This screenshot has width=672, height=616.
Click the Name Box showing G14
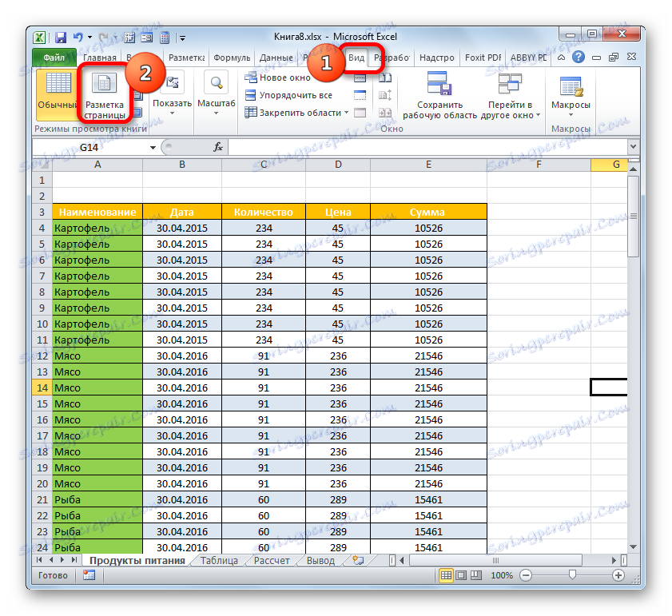pyautogui.click(x=89, y=148)
